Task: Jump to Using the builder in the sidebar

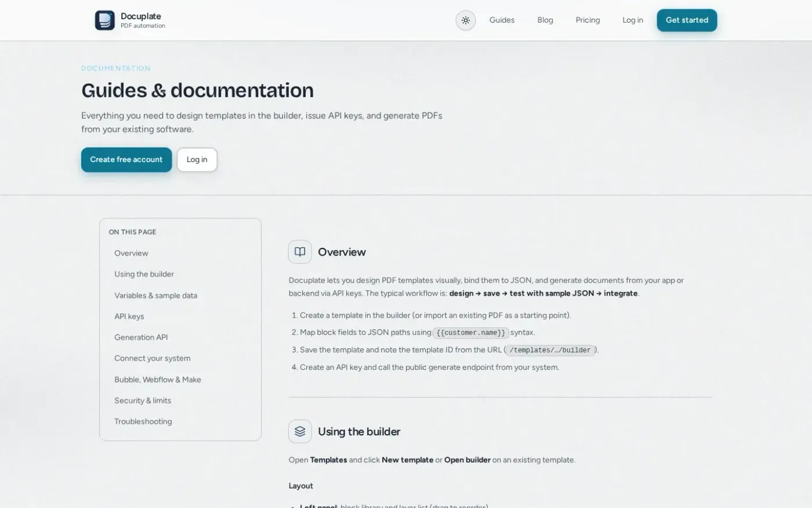Action: [144, 274]
